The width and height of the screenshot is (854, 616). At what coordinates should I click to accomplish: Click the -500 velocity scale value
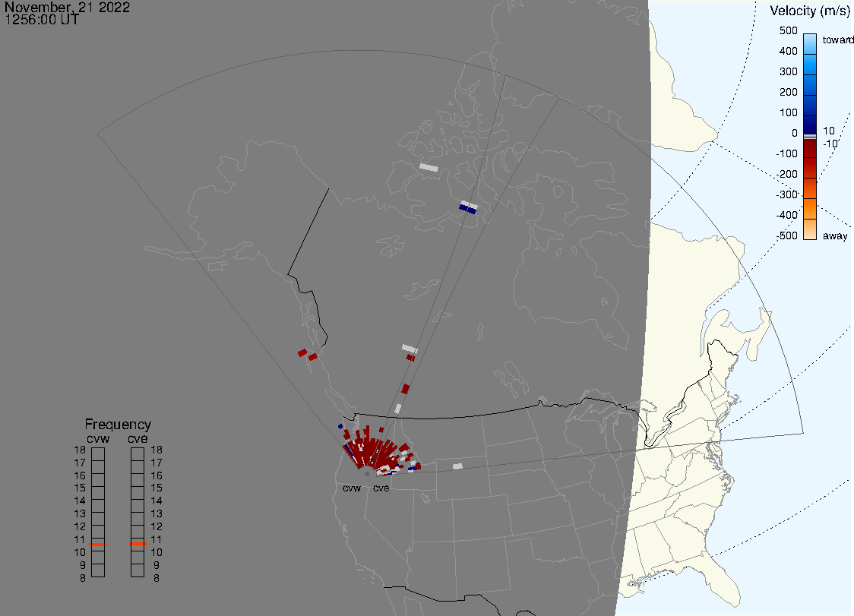pos(787,235)
